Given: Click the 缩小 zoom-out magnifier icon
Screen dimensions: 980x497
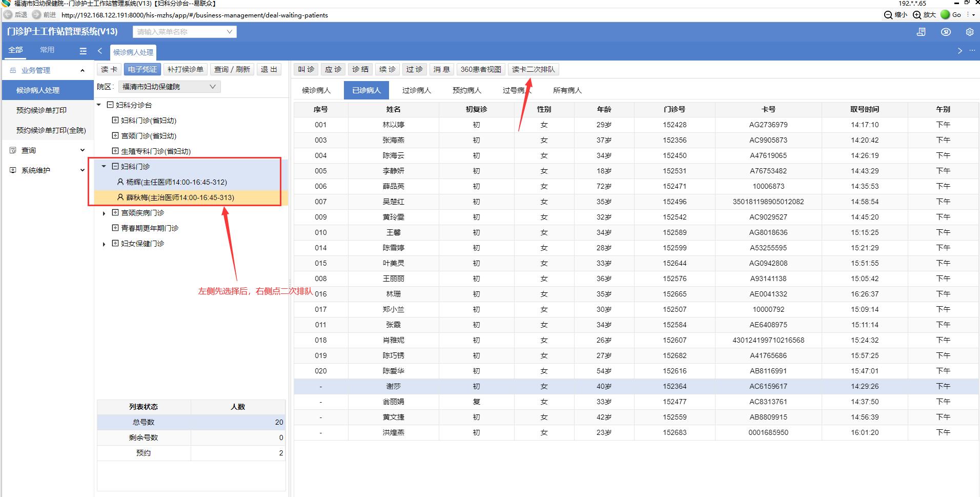Looking at the screenshot, I should tap(888, 15).
